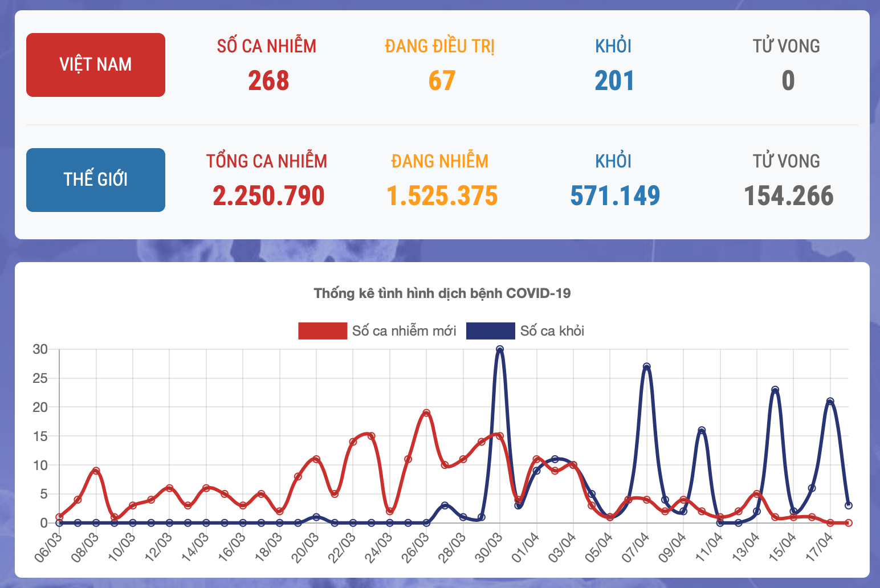This screenshot has height=588, width=880.
Task: Select the blue peak point at 17/04
Action: [x=830, y=402]
